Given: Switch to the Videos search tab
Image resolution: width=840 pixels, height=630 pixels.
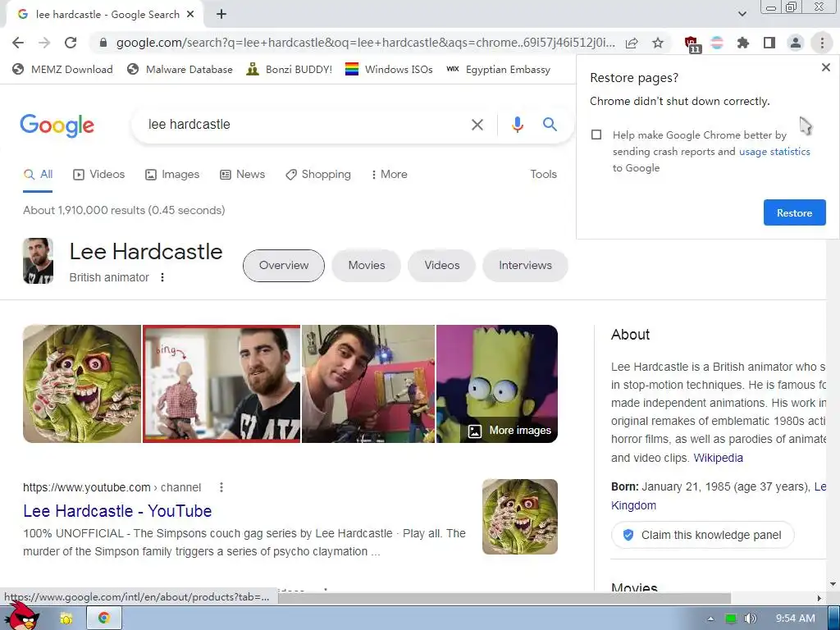Looking at the screenshot, I should (99, 175).
